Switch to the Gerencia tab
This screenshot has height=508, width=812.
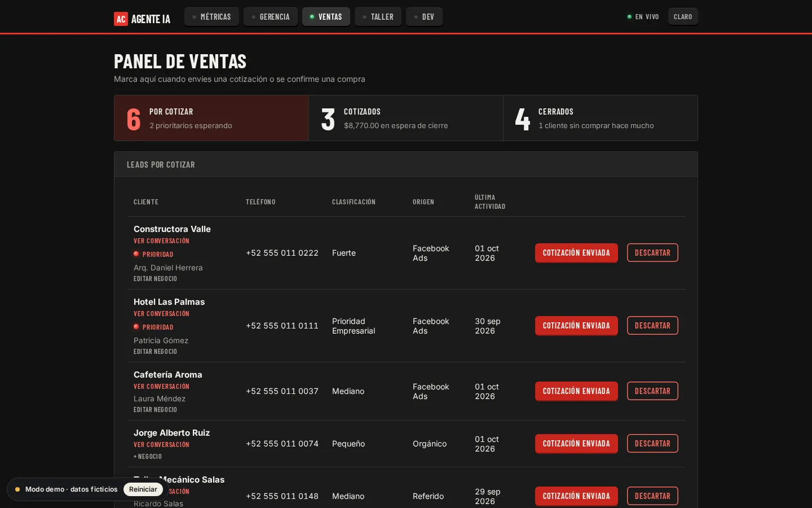pos(271,17)
